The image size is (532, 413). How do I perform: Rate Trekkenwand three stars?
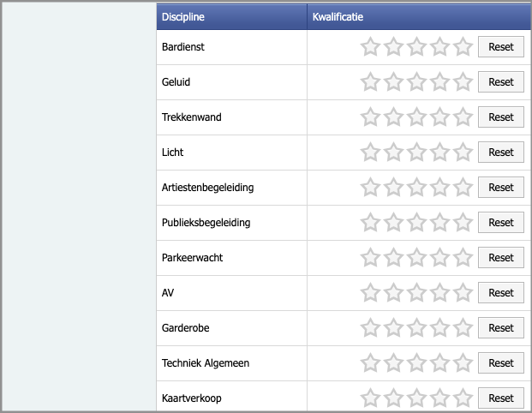(416, 117)
